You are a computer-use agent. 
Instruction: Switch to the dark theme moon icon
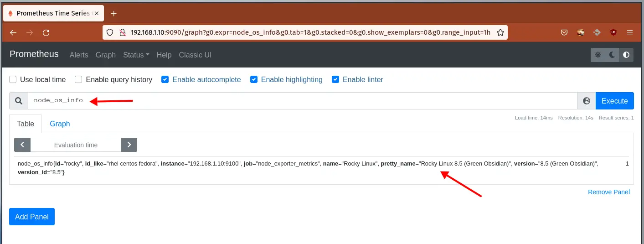(612, 55)
